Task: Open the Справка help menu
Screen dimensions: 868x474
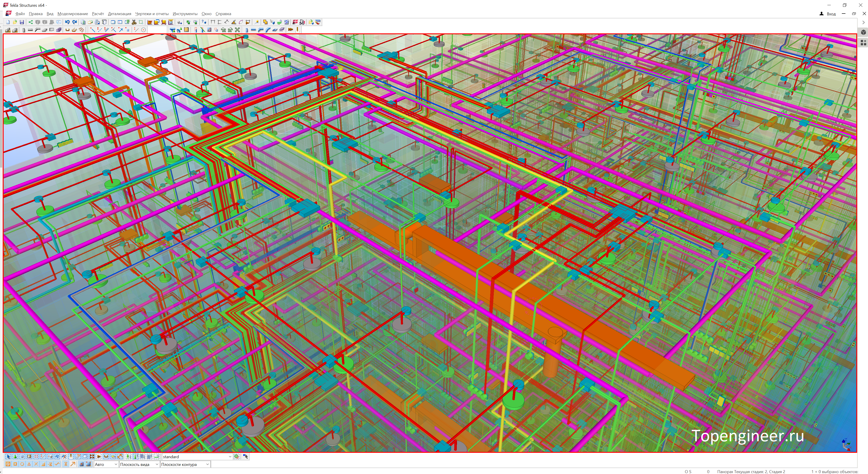Action: (x=223, y=14)
